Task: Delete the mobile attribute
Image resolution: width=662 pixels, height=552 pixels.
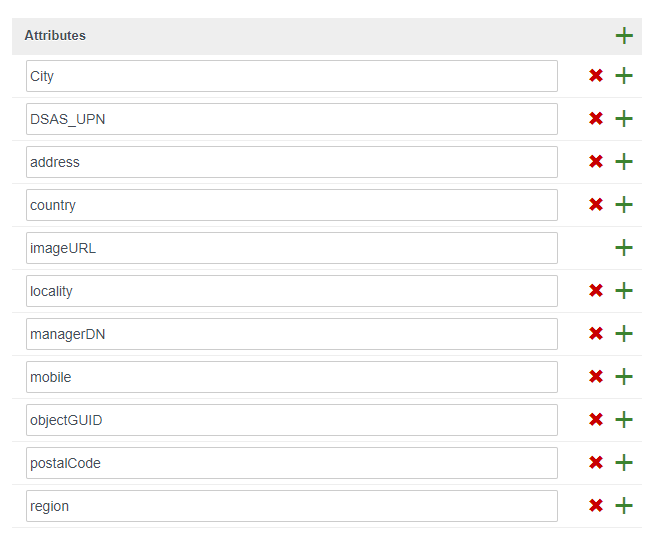Action: pos(596,377)
